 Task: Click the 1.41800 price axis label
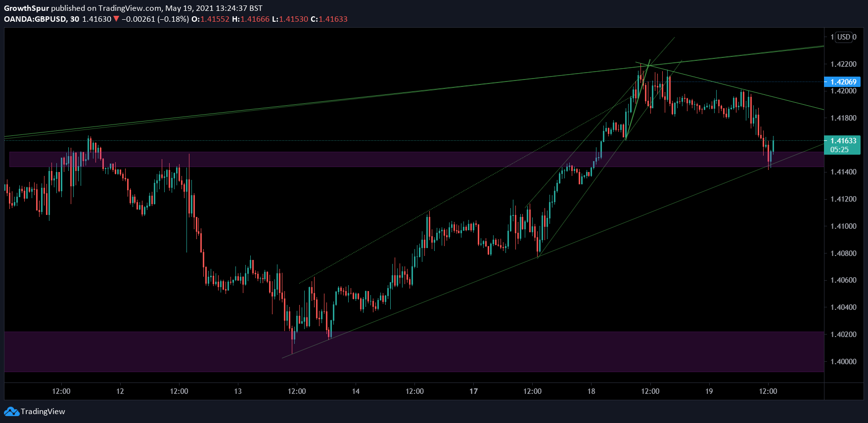[x=843, y=118]
